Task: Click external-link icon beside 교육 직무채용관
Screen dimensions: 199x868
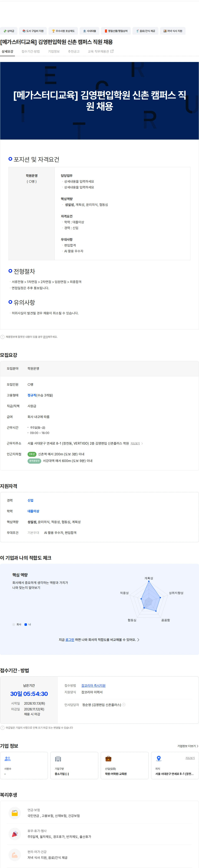Action: pos(112,51)
